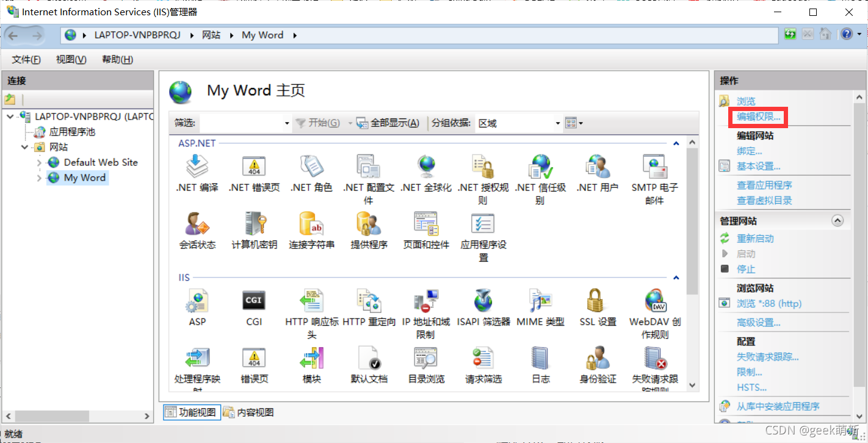
Task: Collapse the IIS group
Action: [x=676, y=278]
